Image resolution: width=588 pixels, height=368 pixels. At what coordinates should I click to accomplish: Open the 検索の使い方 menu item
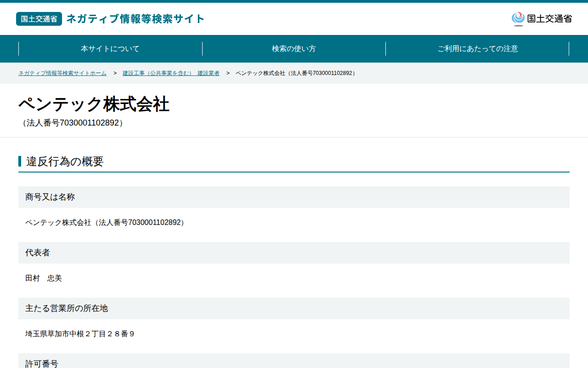click(x=294, y=49)
